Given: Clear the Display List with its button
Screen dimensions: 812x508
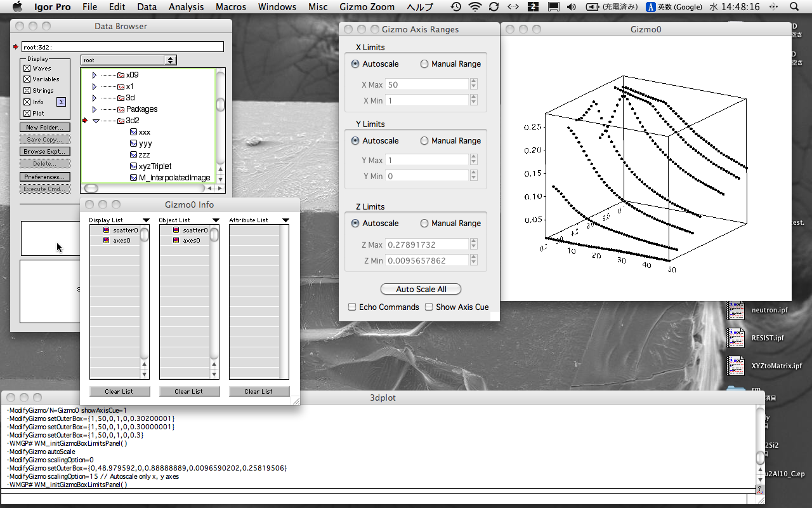Looking at the screenshot, I should [119, 391].
